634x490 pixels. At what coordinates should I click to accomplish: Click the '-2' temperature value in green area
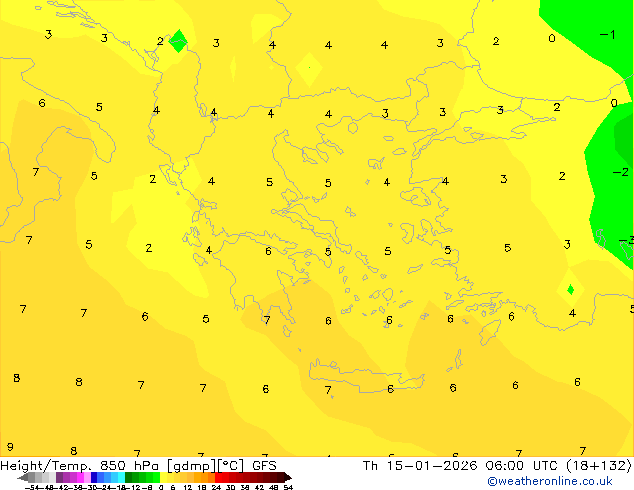(621, 172)
